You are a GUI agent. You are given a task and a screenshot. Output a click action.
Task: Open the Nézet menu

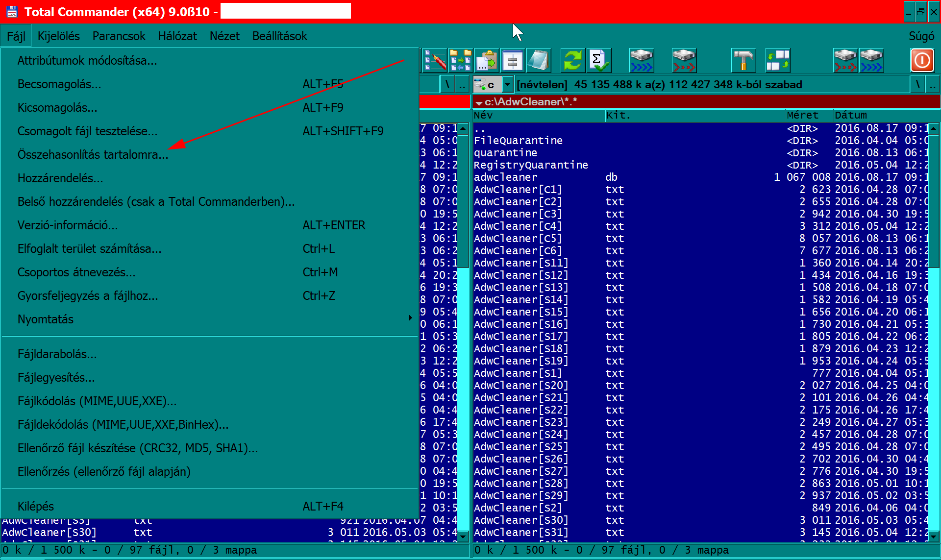(x=224, y=36)
